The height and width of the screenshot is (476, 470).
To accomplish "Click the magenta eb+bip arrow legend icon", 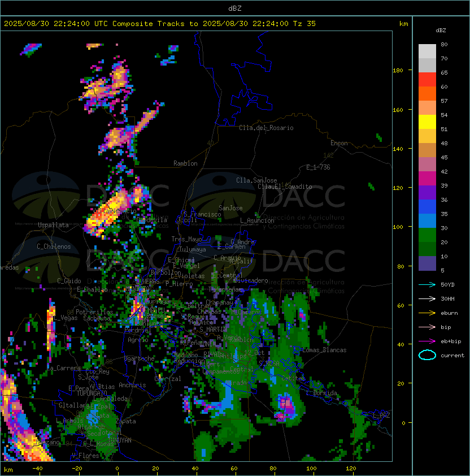I will click(427, 341).
